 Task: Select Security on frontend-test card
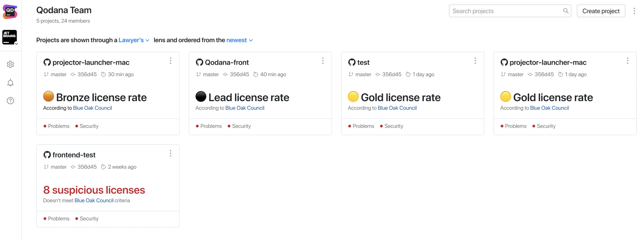coord(87,219)
